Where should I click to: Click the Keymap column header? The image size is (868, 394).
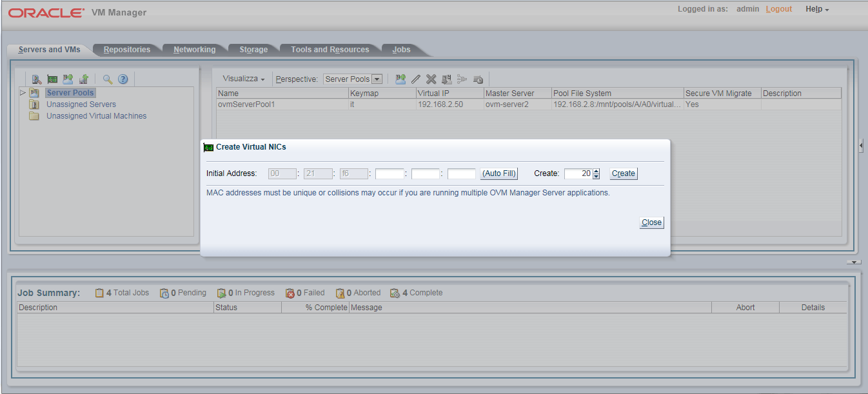(382, 94)
